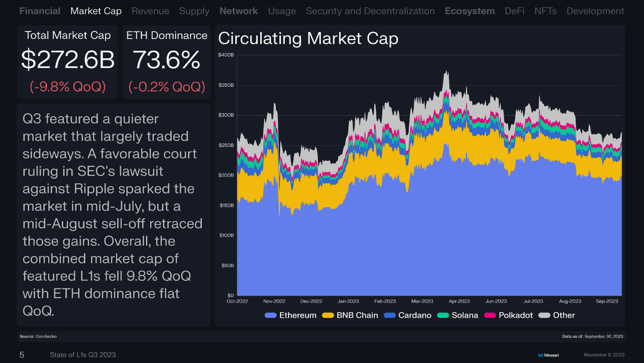Viewport: 644px width, 363px height.
Task: Hide the Solana series via legend
Action: (x=443, y=315)
